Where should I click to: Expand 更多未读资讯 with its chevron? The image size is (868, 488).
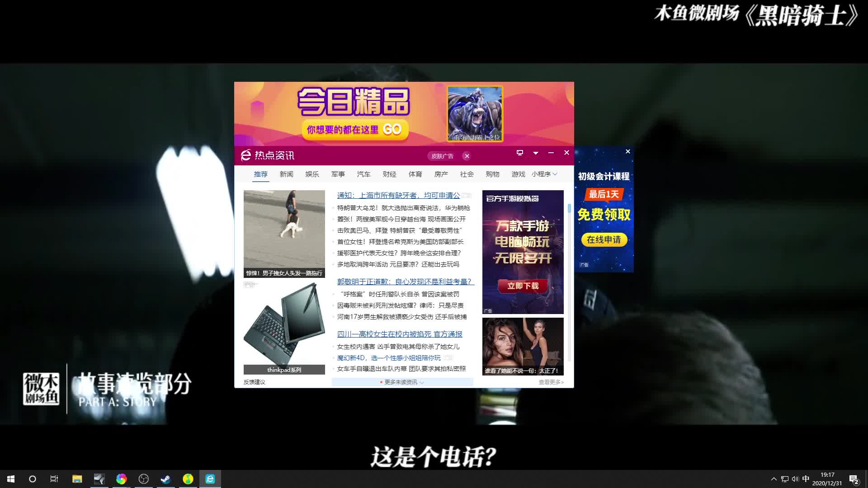[x=422, y=382]
